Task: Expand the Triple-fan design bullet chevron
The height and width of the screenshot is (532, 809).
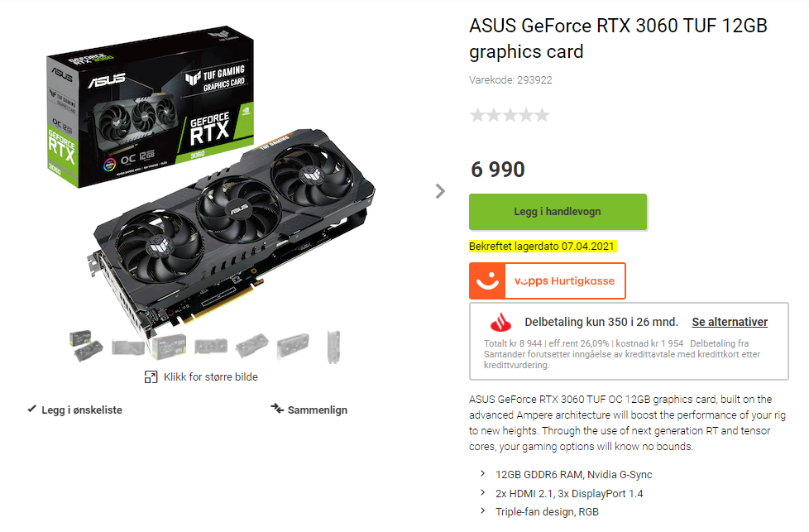Action: pyautogui.click(x=483, y=510)
